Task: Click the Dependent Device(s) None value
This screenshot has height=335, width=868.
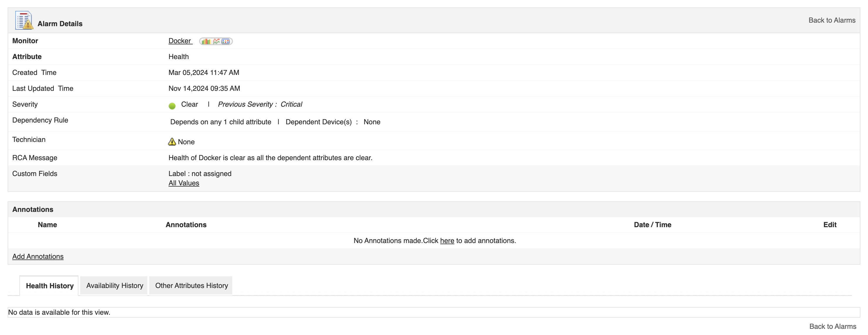Action: [372, 122]
